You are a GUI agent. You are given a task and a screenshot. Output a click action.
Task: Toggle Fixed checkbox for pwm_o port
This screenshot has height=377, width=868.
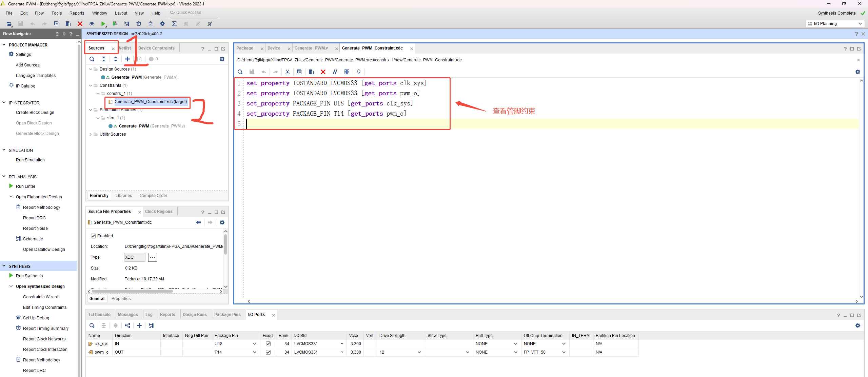268,352
